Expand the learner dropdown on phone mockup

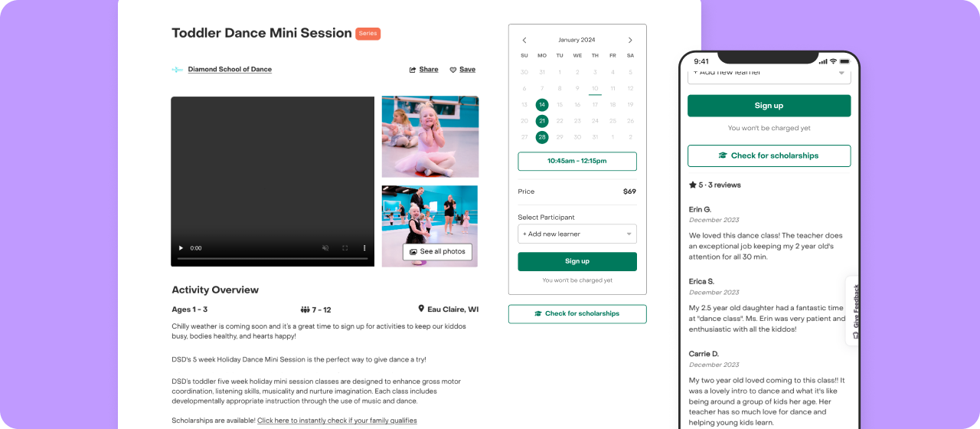pyautogui.click(x=769, y=74)
